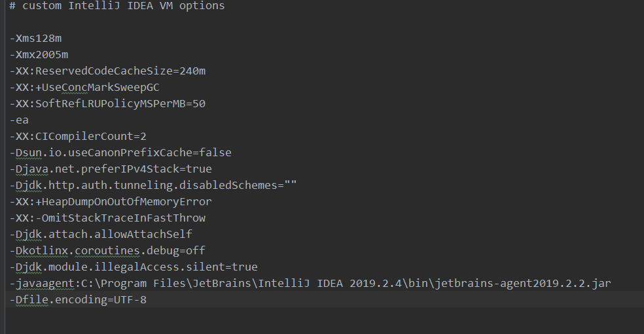This screenshot has height=334, width=644.
Task: Click the tunneling.disabledSchemes line
Action: coord(152,186)
